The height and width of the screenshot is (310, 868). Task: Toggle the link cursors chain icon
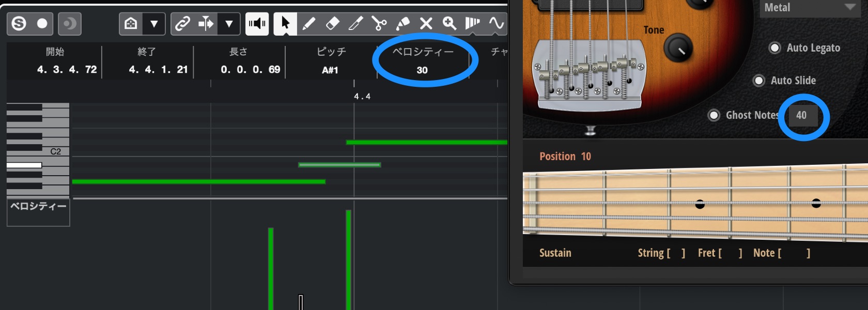coord(182,24)
